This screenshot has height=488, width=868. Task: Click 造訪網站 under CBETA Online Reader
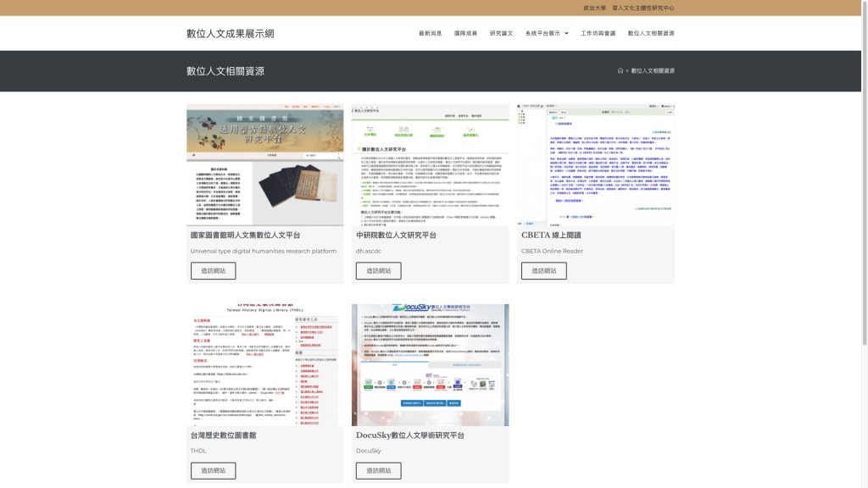tap(543, 271)
